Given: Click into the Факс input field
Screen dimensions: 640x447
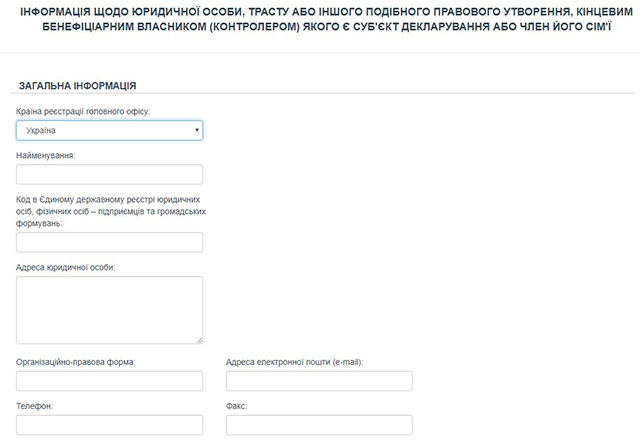Looking at the screenshot, I should tap(319, 426).
